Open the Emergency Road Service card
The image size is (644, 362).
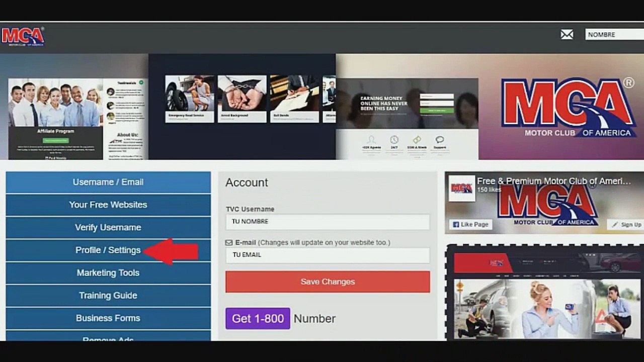[x=190, y=99]
